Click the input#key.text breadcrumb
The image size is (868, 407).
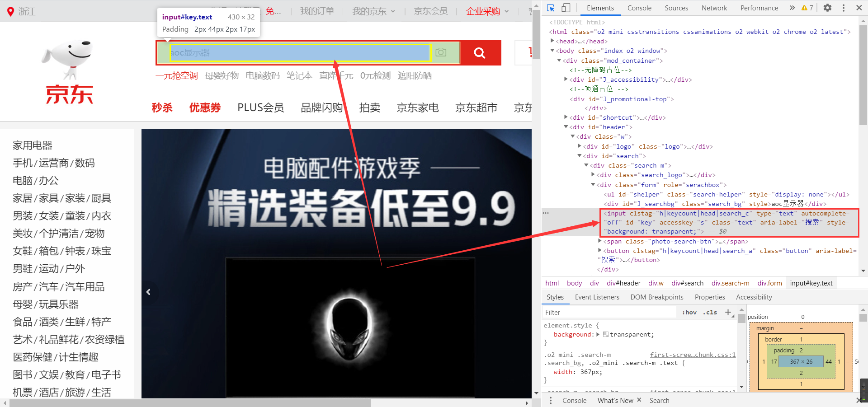click(811, 283)
